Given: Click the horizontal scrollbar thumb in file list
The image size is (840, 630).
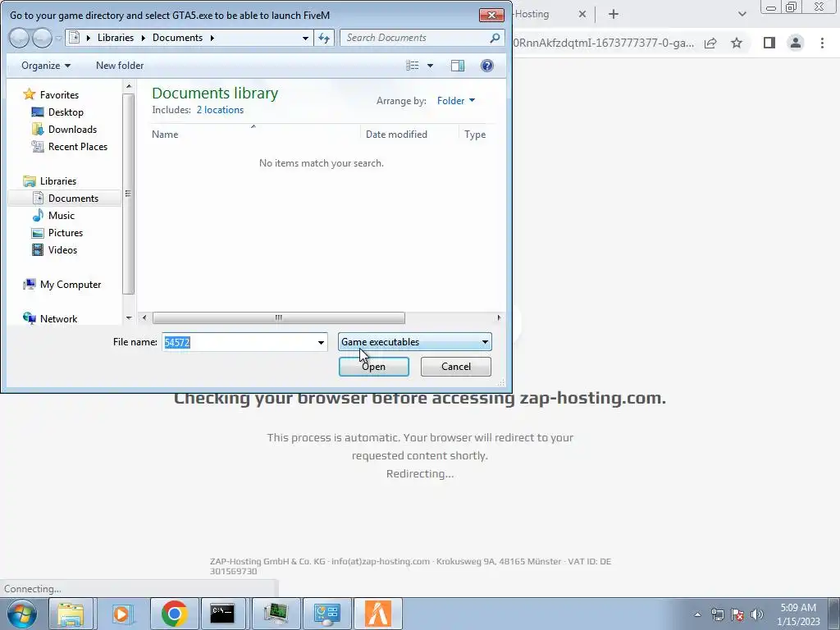Looking at the screenshot, I should pyautogui.click(x=279, y=317).
